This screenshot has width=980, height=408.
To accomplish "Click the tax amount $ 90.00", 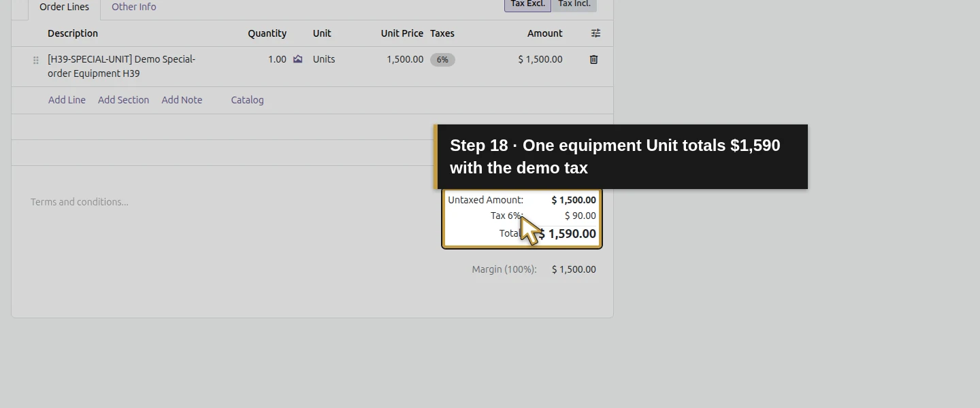I will (x=581, y=216).
